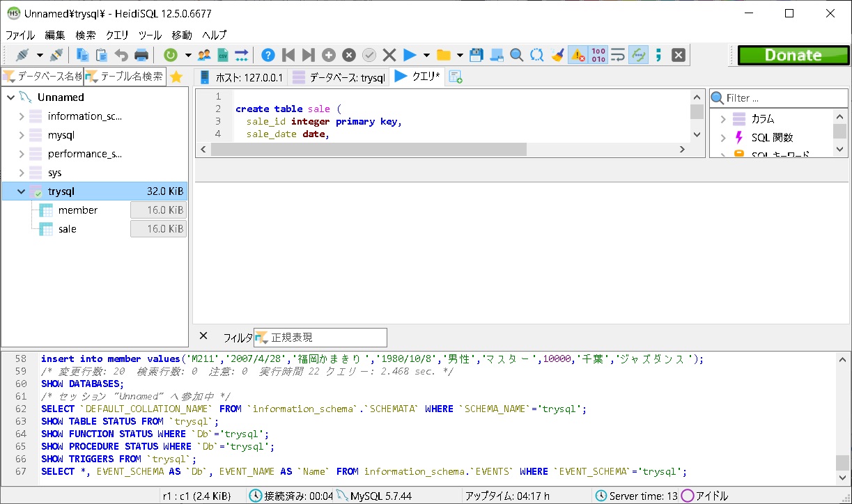852x504 pixels.
Task: Click the blue help question mark icon
Action: tap(268, 55)
